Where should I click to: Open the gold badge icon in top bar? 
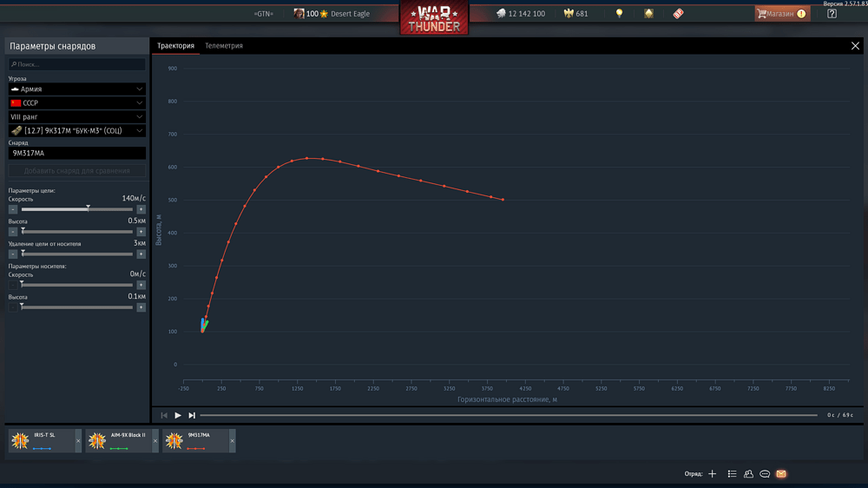[648, 14]
